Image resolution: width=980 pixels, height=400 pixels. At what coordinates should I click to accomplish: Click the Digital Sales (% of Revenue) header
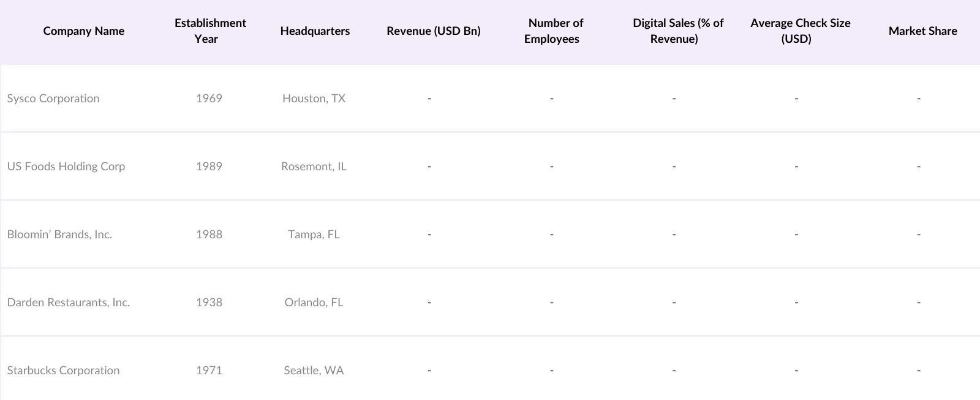point(677,31)
